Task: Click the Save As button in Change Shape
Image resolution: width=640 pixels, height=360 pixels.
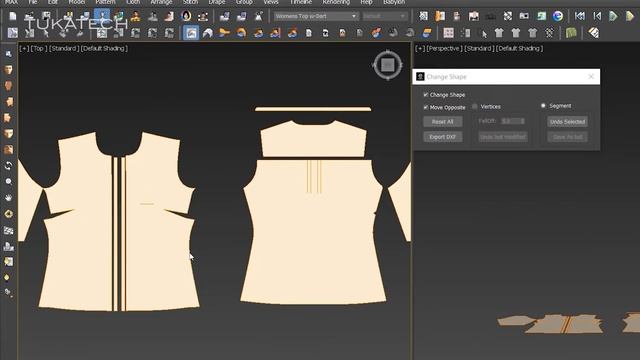Action: [x=567, y=137]
